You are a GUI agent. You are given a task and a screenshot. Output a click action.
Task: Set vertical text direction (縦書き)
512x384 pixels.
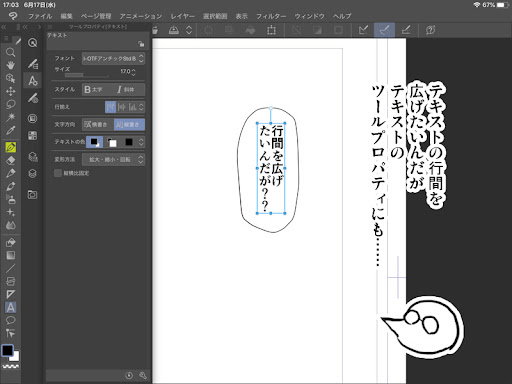(129, 124)
